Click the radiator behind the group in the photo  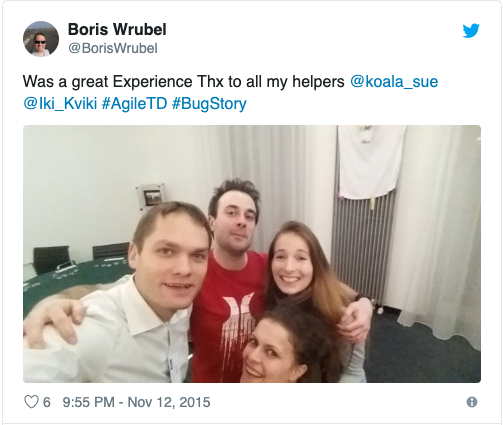coord(362,247)
